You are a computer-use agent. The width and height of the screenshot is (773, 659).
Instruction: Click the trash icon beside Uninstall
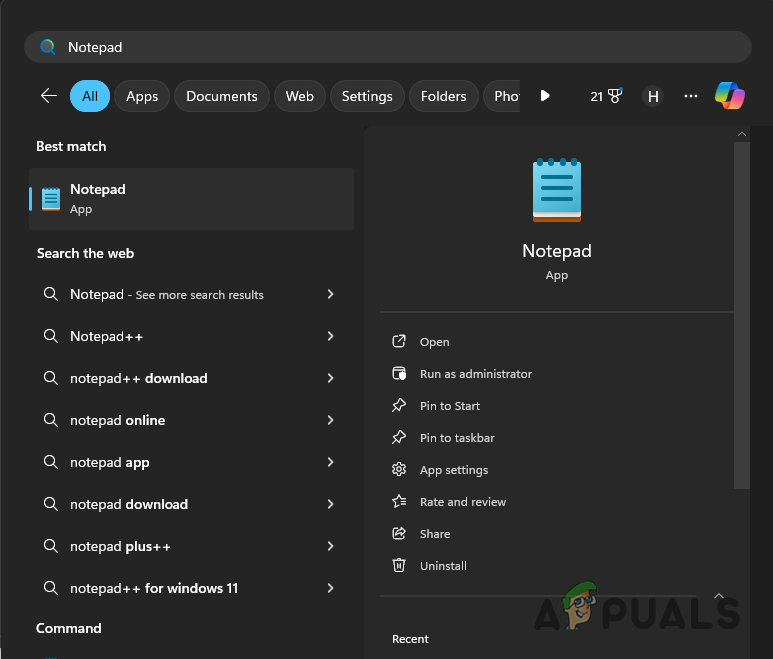[x=399, y=565]
